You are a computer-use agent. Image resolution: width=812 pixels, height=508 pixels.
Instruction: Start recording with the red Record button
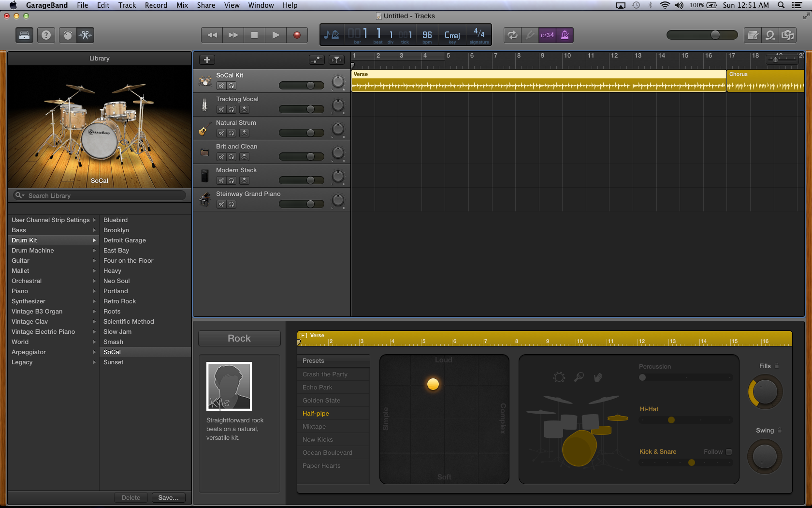coord(297,35)
